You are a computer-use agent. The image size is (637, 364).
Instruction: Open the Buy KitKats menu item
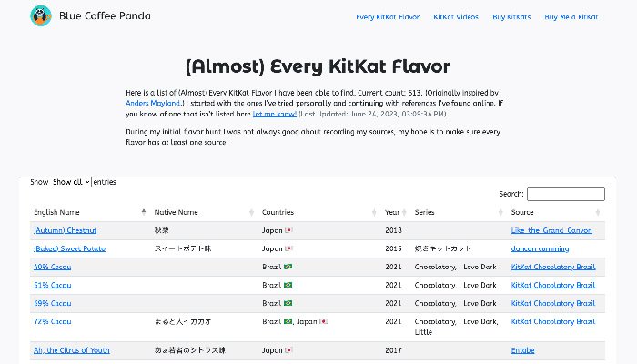pos(511,17)
